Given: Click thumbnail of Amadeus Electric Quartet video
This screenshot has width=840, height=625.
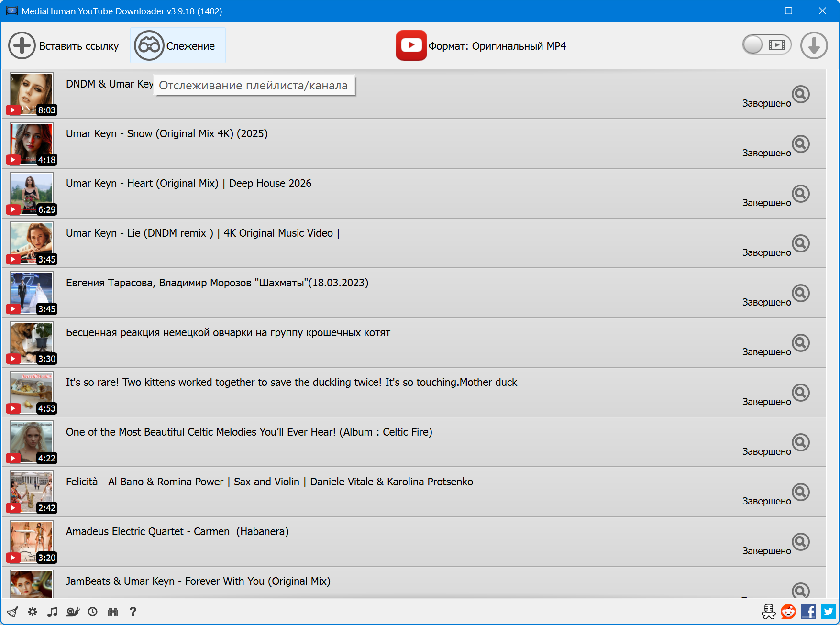Looking at the screenshot, I should click(x=32, y=542).
